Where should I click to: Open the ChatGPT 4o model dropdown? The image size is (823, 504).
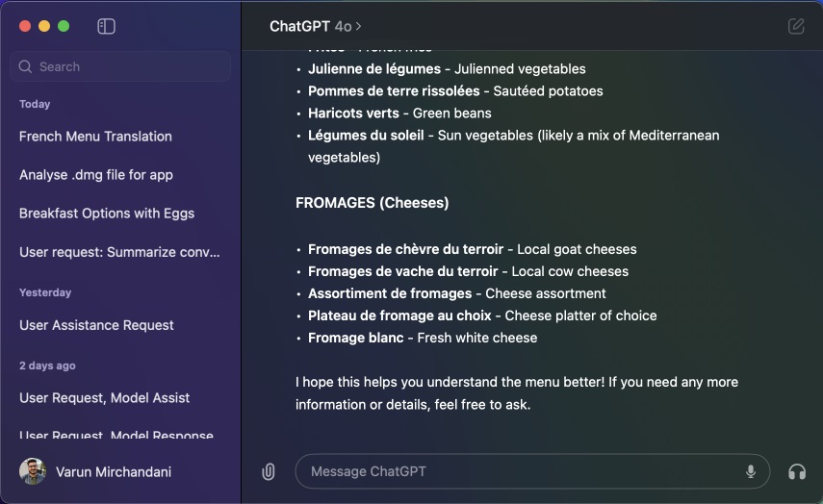(316, 27)
